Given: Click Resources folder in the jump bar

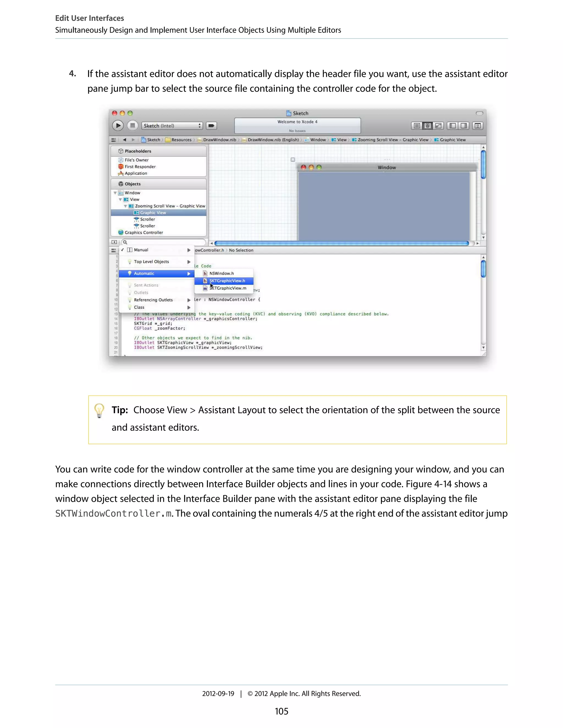Looking at the screenshot, I should click(178, 140).
